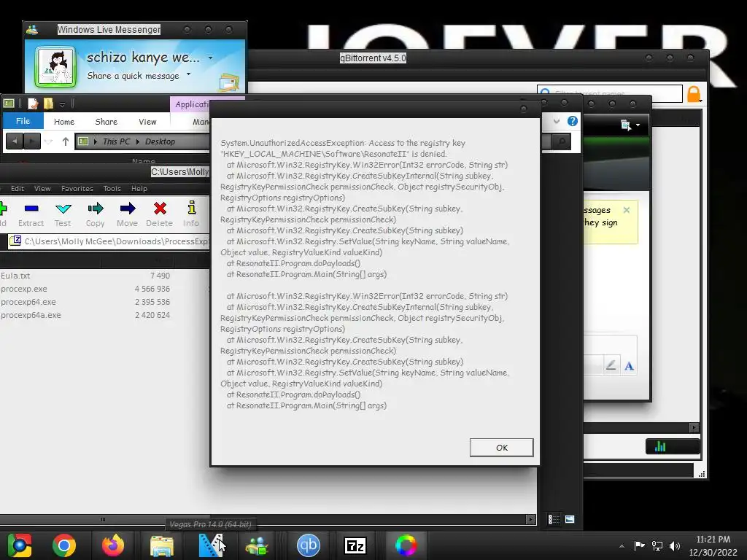Click OK in the error dialog
This screenshot has width=747, height=560.
(501, 448)
